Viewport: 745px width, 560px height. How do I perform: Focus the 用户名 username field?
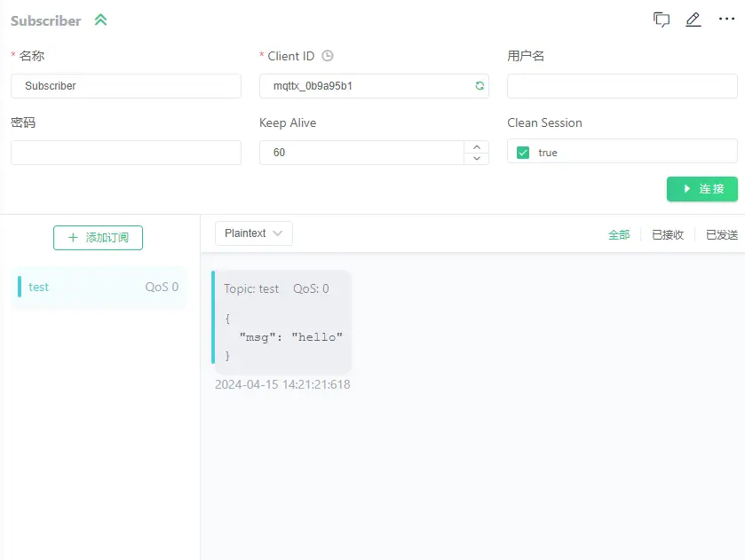[x=622, y=86]
